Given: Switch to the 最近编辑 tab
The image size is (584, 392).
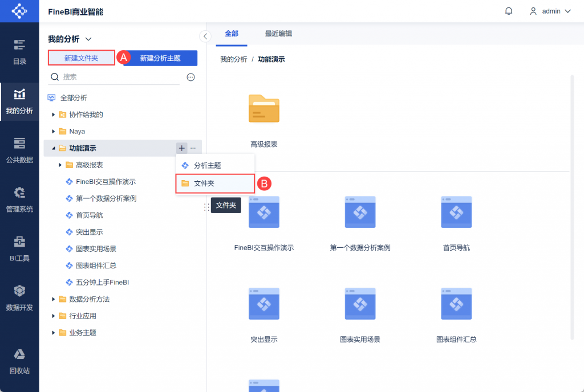Looking at the screenshot, I should [278, 34].
